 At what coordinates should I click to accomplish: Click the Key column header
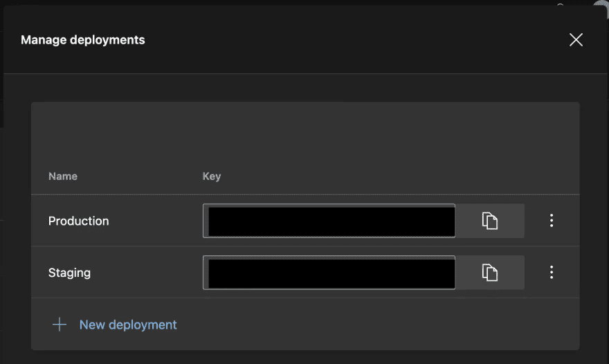click(212, 176)
